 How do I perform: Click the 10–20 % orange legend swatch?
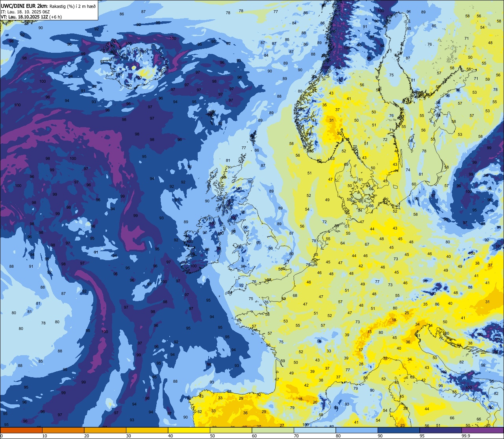pyautogui.click(x=63, y=430)
